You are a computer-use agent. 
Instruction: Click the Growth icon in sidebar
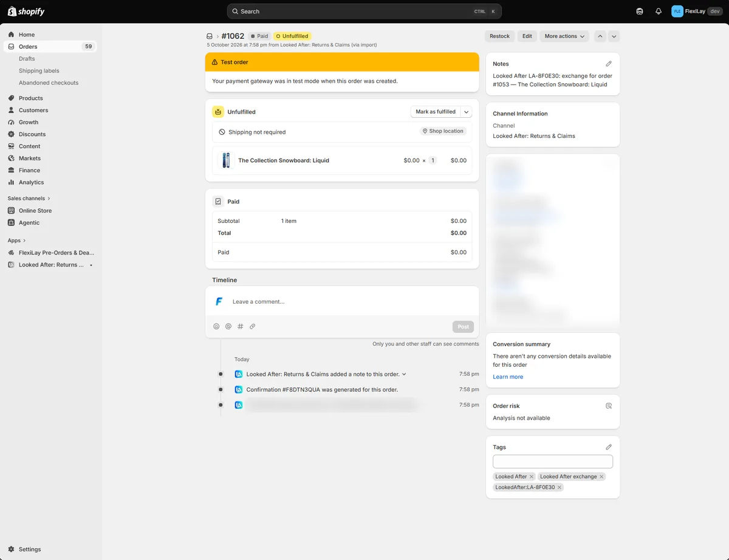[x=12, y=122]
